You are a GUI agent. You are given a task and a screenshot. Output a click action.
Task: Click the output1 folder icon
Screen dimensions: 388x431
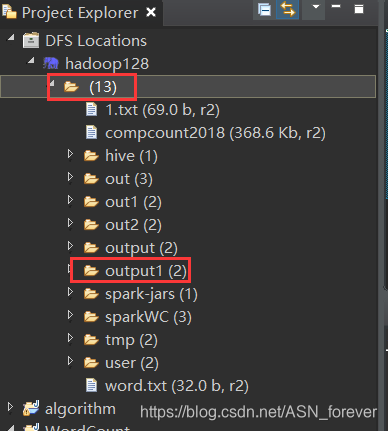pos(91,271)
